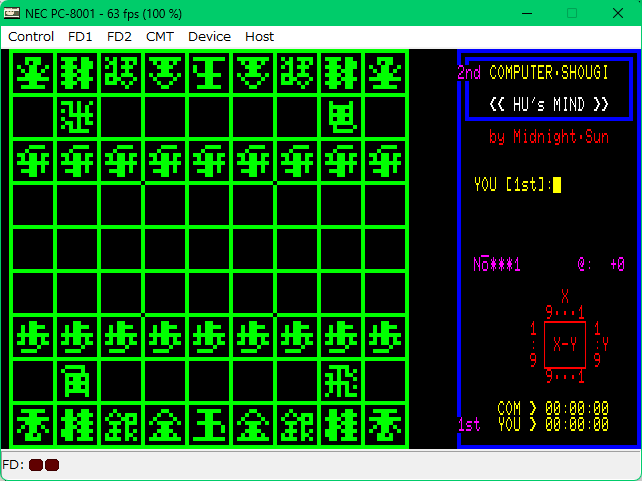Click the computer's knight at file 2, top row
The image size is (642, 481).
(x=341, y=73)
